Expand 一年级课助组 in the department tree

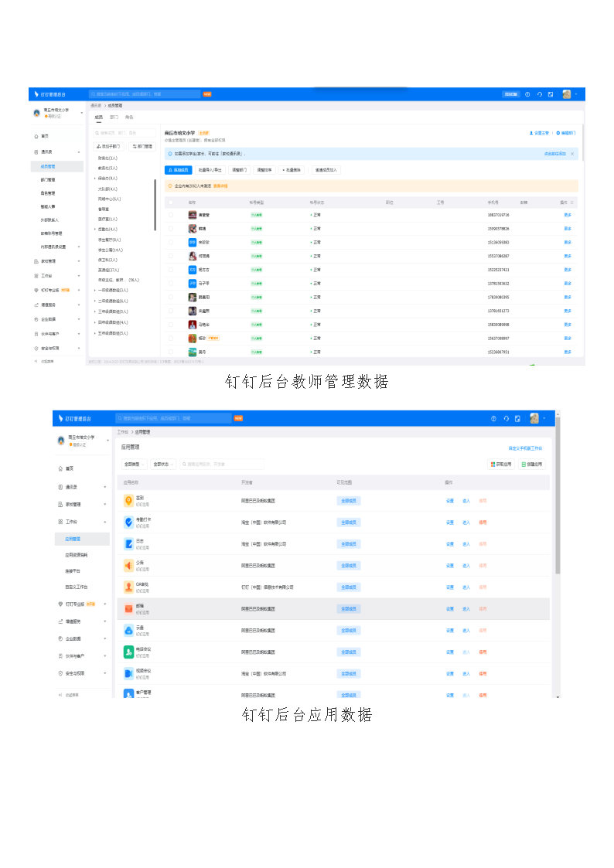(x=95, y=290)
